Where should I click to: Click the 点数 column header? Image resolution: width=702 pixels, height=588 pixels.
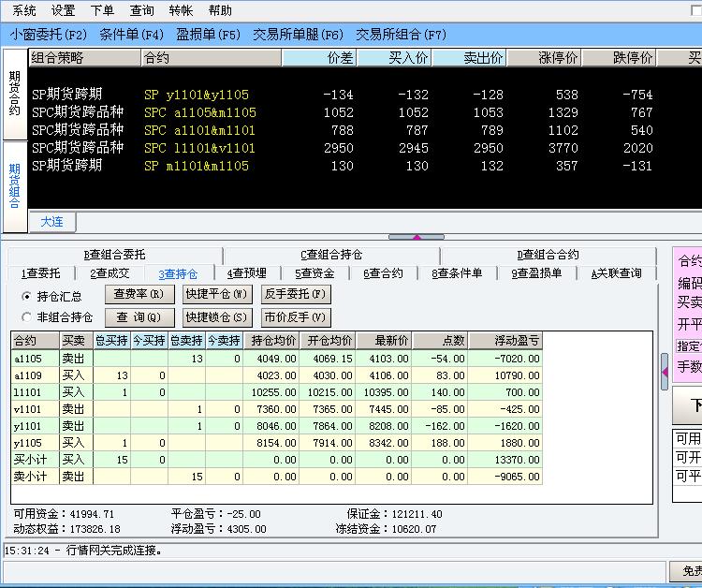440,341
